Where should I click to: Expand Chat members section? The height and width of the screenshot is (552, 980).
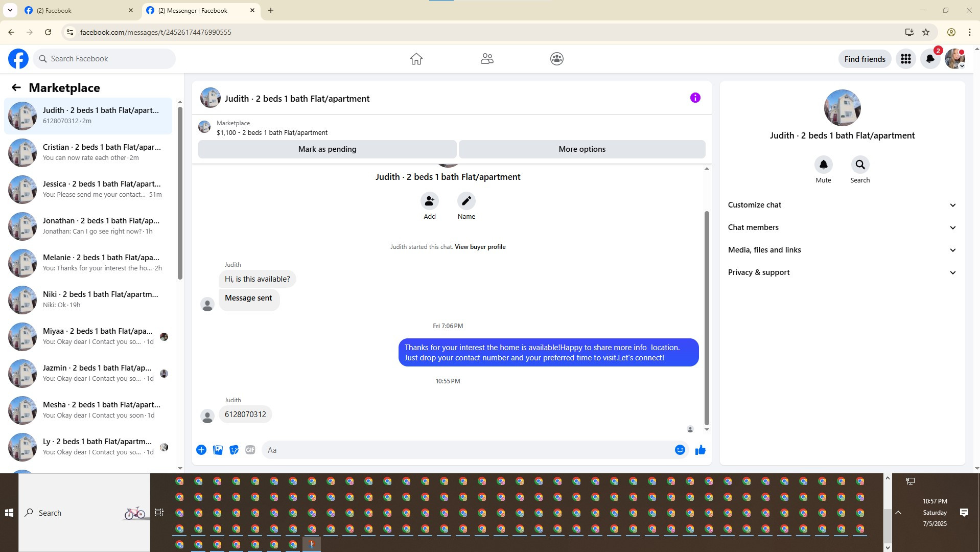tap(842, 227)
